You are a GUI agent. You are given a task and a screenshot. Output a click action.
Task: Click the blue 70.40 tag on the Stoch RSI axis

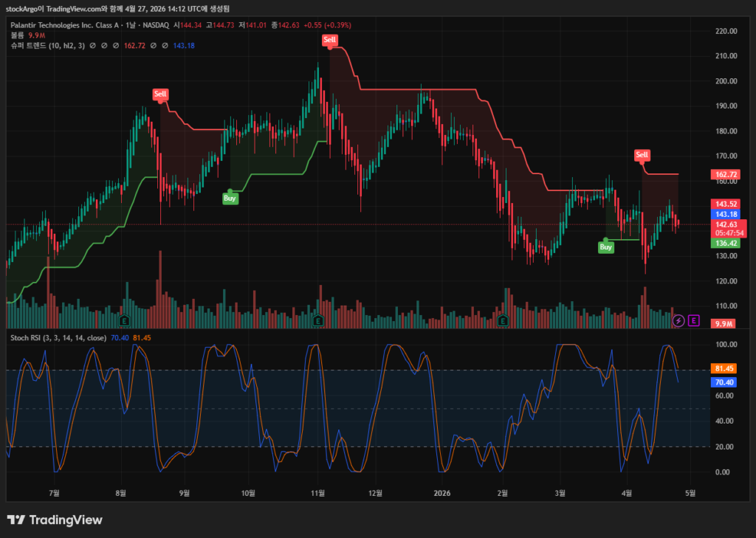click(x=724, y=382)
